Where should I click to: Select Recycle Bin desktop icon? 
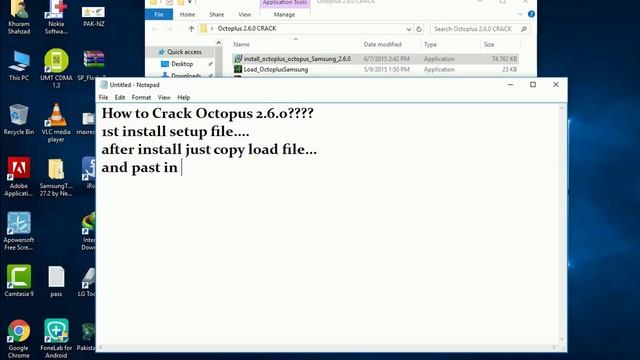(x=19, y=119)
